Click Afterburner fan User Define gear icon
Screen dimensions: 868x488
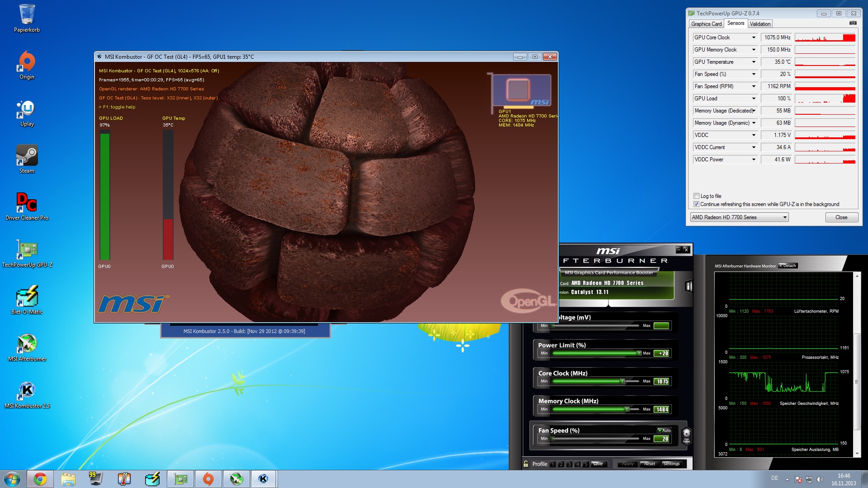(686, 436)
